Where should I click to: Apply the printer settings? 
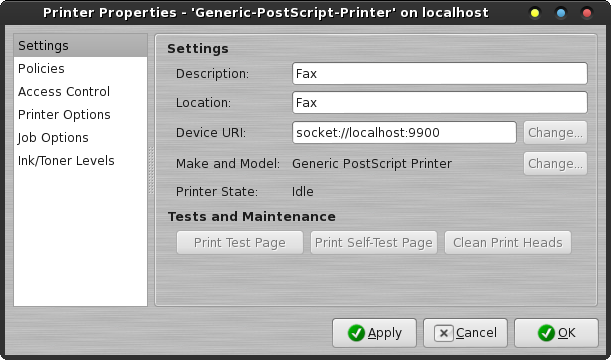pyautogui.click(x=374, y=333)
